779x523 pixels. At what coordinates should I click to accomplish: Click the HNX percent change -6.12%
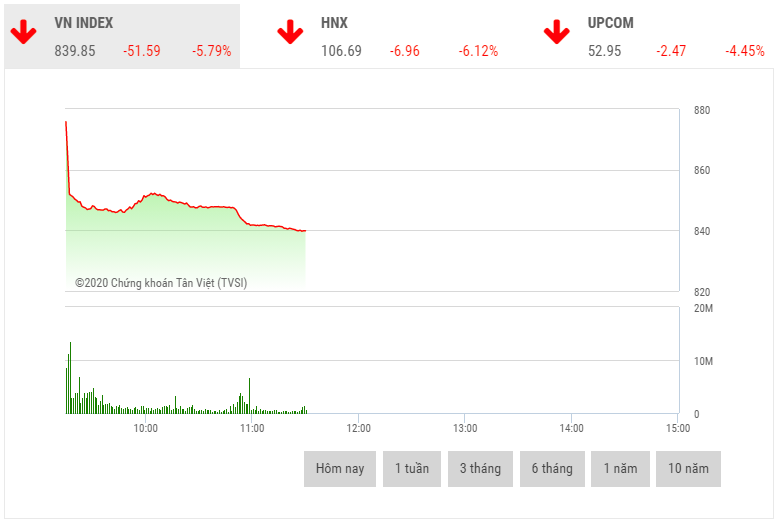[x=478, y=51]
